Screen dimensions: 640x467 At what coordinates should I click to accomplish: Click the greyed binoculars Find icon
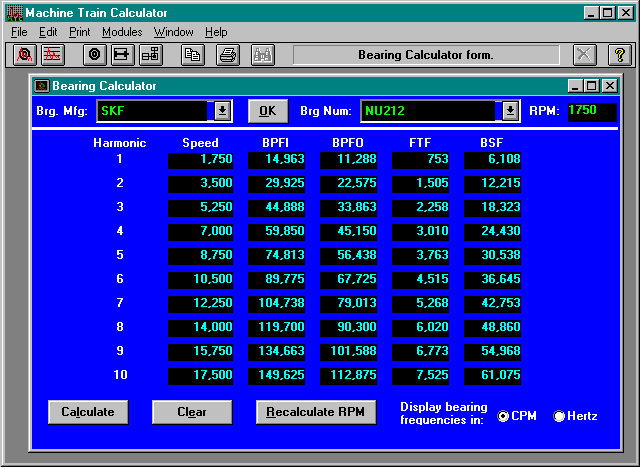pyautogui.click(x=263, y=54)
